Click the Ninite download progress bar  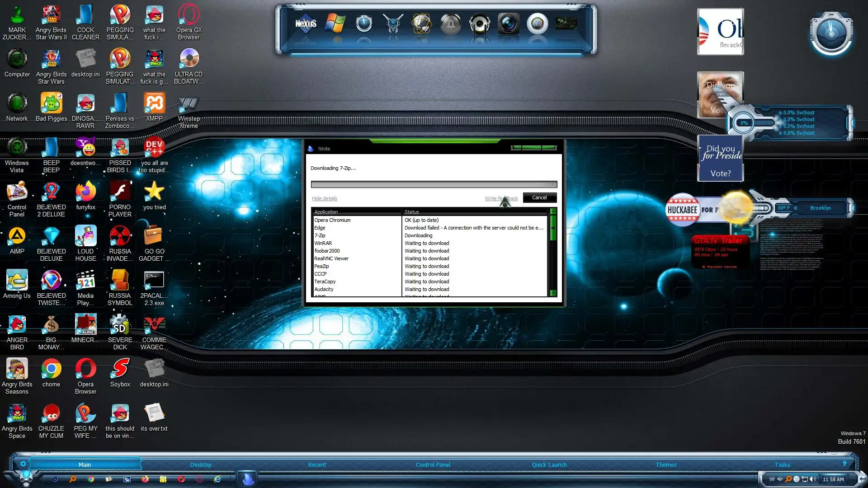[x=434, y=184]
